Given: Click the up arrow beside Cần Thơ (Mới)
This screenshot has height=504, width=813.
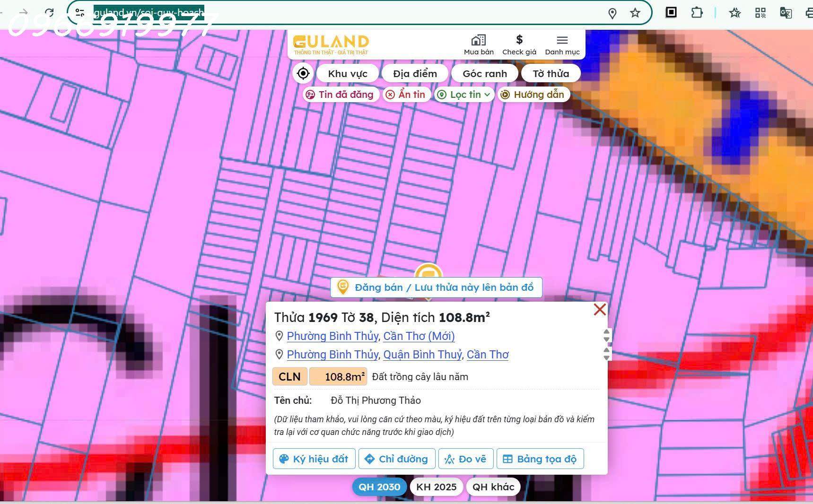Looking at the screenshot, I should (x=607, y=332).
